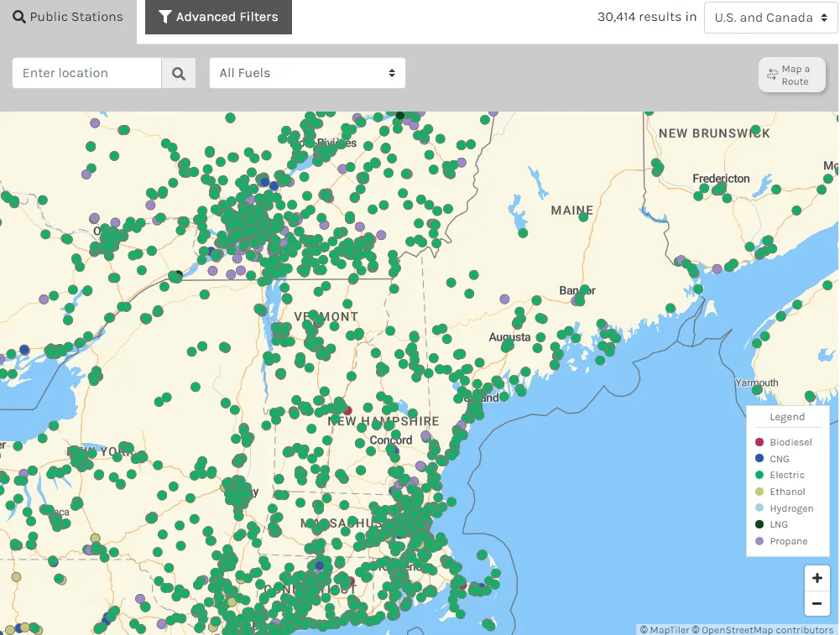This screenshot has width=840, height=635.
Task: Open the All Fuels dropdown
Action: pyautogui.click(x=307, y=73)
